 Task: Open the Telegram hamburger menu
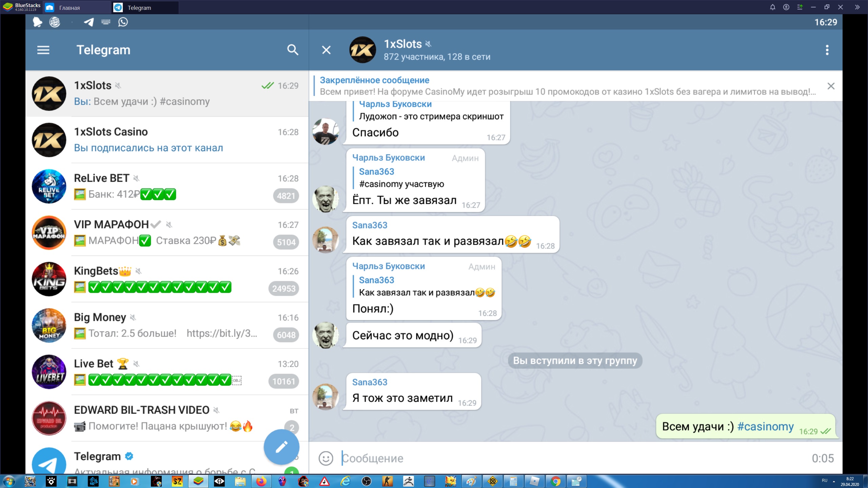(x=43, y=50)
